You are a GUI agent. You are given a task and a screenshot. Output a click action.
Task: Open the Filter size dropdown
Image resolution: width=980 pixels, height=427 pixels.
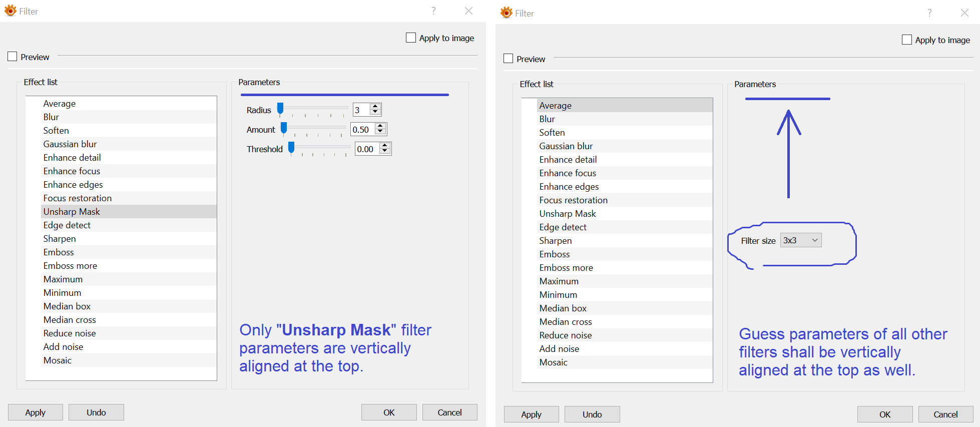click(x=801, y=240)
